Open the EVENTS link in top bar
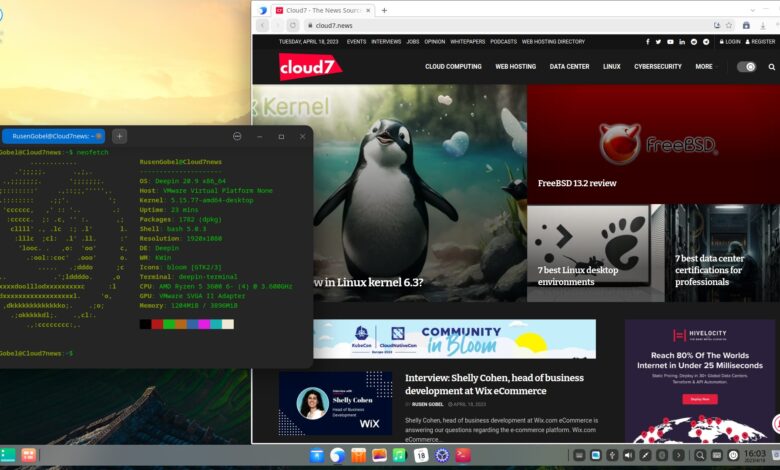This screenshot has height=470, width=780. coord(356,42)
